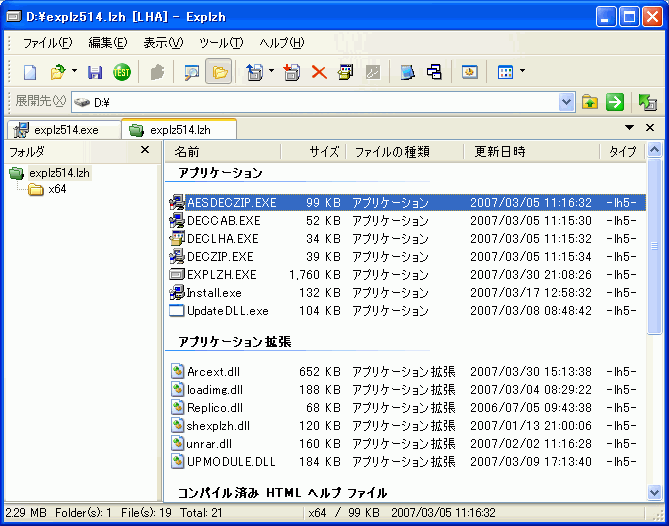Select AESDECZIP.EXE file row

click(407, 202)
